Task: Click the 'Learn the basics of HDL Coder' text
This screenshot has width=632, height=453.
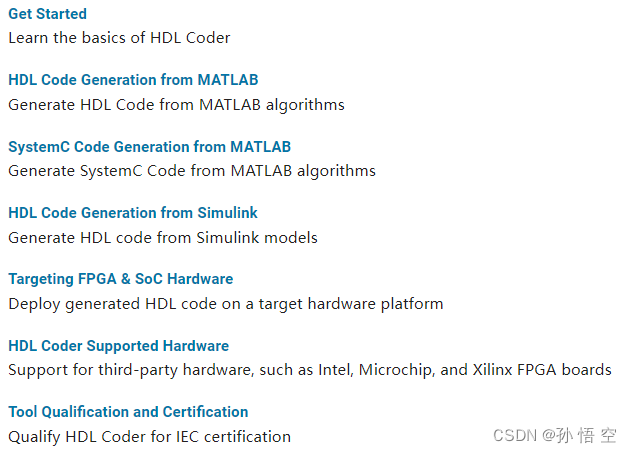Action: click(x=119, y=38)
